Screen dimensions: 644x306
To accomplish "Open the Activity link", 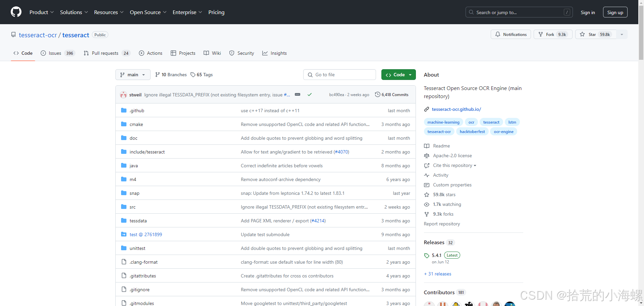I will [436, 175].
